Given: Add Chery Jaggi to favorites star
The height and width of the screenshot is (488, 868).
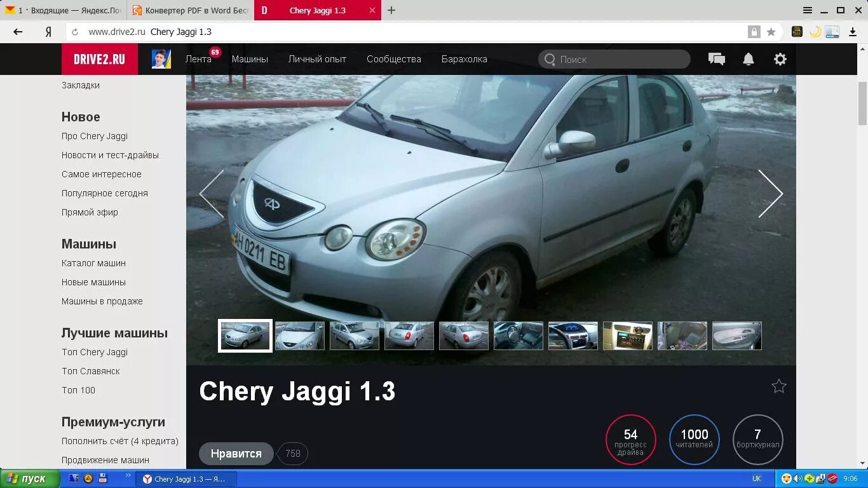Looking at the screenshot, I should pos(779,386).
